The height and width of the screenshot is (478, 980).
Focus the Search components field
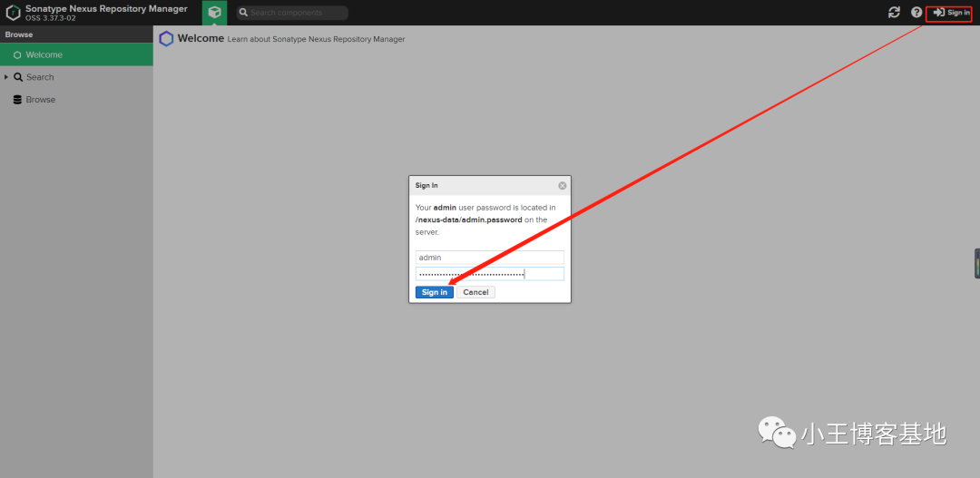[x=292, y=13]
